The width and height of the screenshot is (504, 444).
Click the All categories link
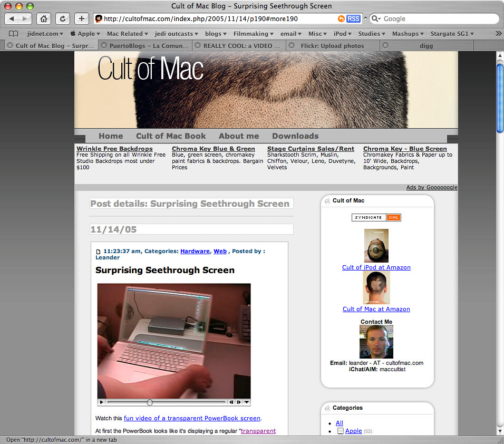click(340, 423)
